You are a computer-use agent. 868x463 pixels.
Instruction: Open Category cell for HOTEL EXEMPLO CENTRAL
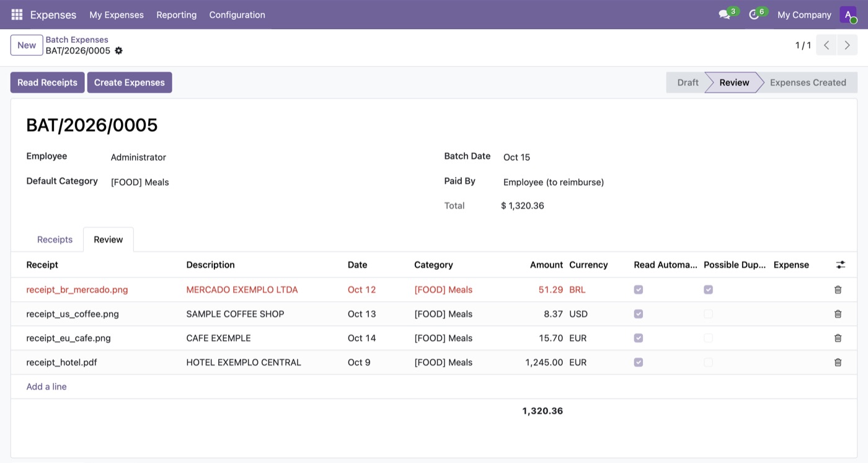(x=443, y=362)
